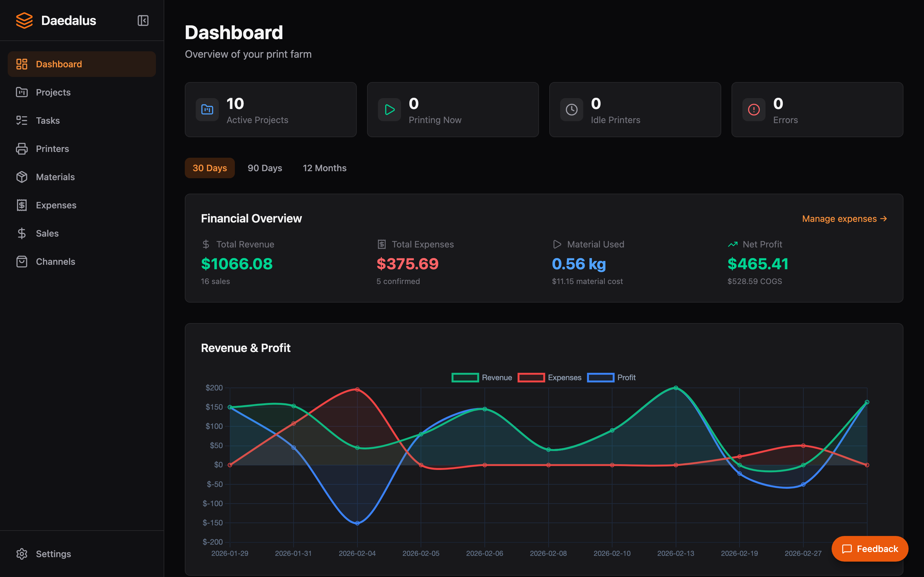924x577 pixels.
Task: Click the Errors alert icon on the stats card
Action: 753,110
